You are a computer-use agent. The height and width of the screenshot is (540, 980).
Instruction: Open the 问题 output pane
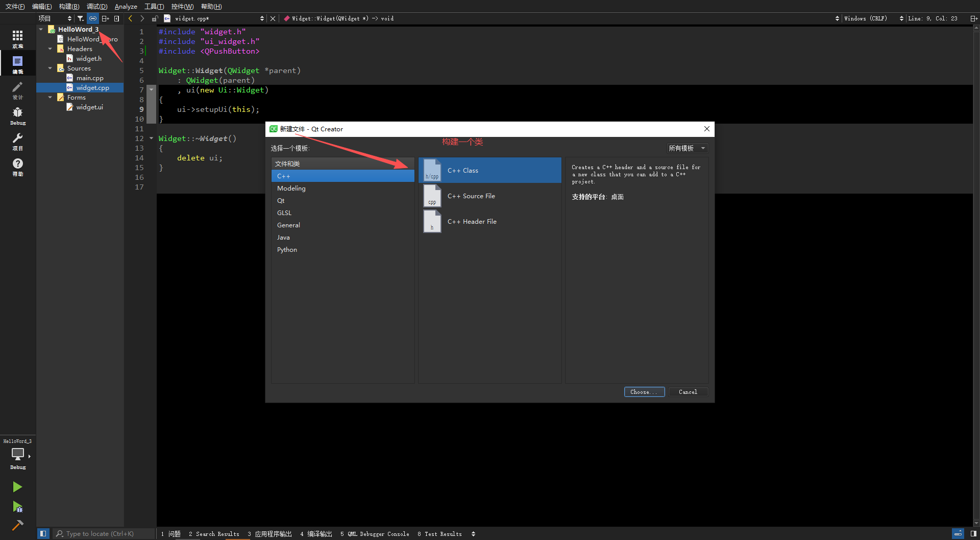tap(170, 533)
